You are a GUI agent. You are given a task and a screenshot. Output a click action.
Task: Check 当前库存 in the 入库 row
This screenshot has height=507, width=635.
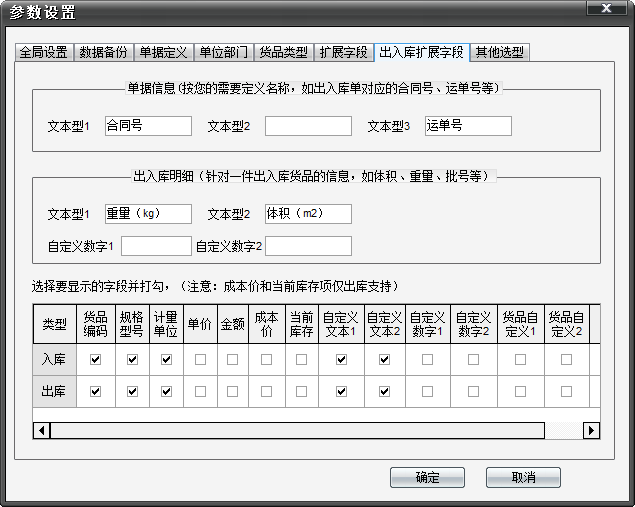pos(301,360)
